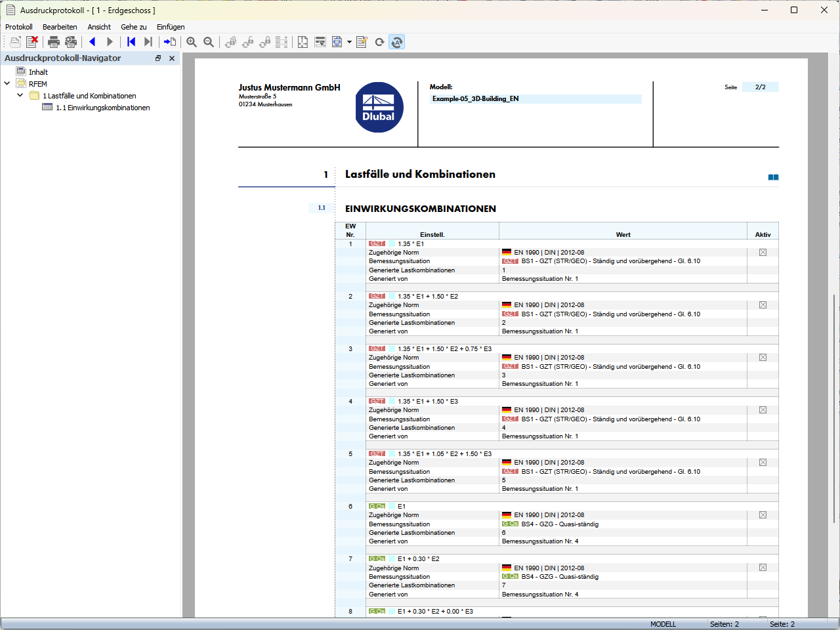Image resolution: width=840 pixels, height=630 pixels.
Task: Jump to first page icon
Action: tap(131, 42)
